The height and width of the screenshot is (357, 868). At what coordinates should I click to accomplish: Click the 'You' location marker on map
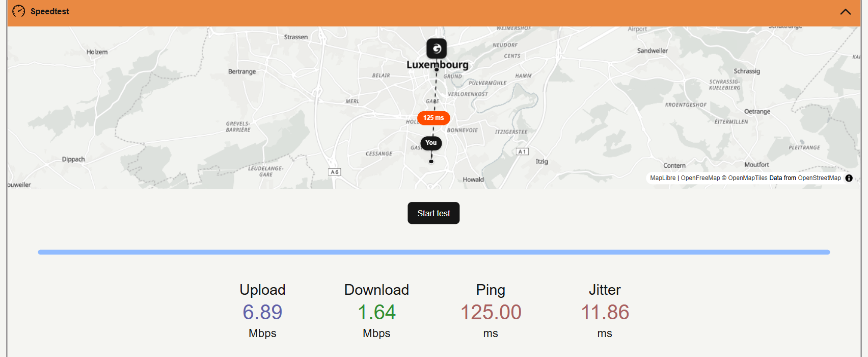pos(431,143)
